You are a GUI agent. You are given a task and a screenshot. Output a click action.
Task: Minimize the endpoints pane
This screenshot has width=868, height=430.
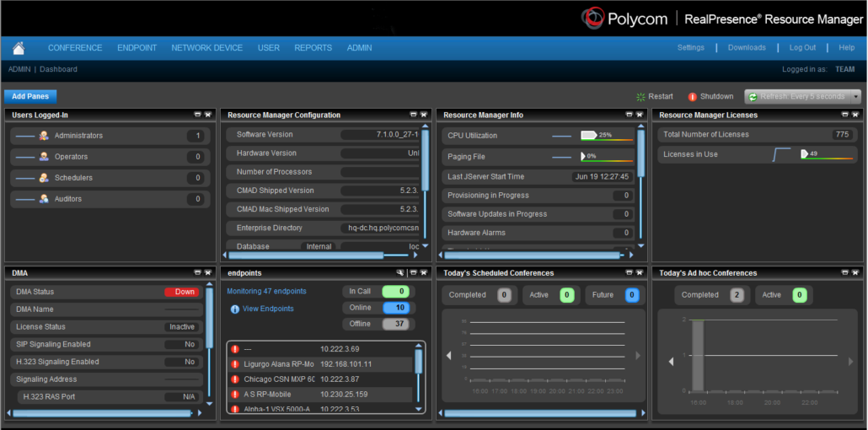pyautogui.click(x=413, y=272)
